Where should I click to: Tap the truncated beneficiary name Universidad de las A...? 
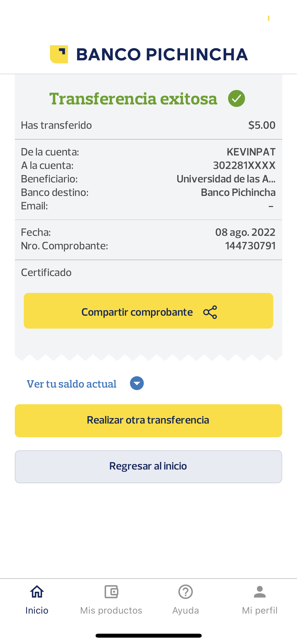coord(226,179)
